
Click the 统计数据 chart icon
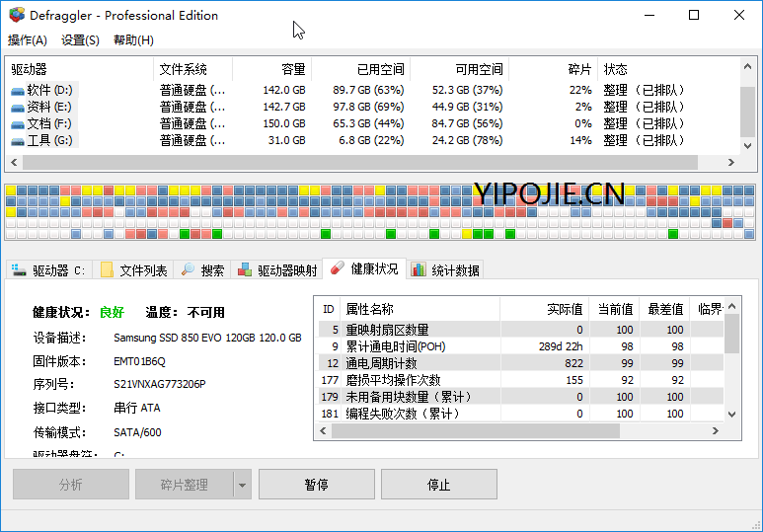(418, 269)
